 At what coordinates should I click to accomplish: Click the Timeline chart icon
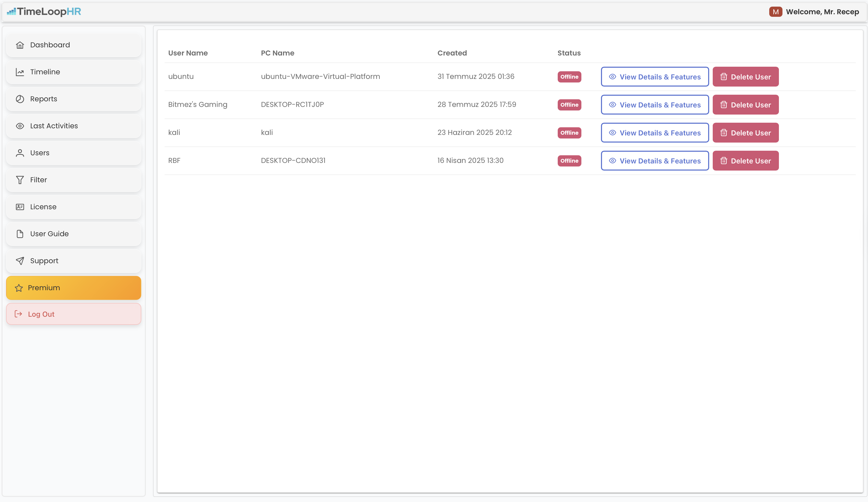pos(20,72)
